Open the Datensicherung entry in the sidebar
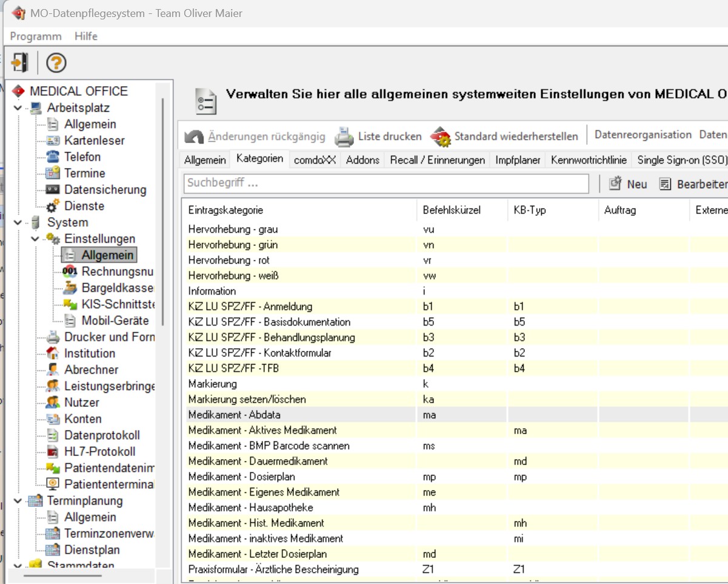This screenshot has height=584, width=728. [103, 190]
